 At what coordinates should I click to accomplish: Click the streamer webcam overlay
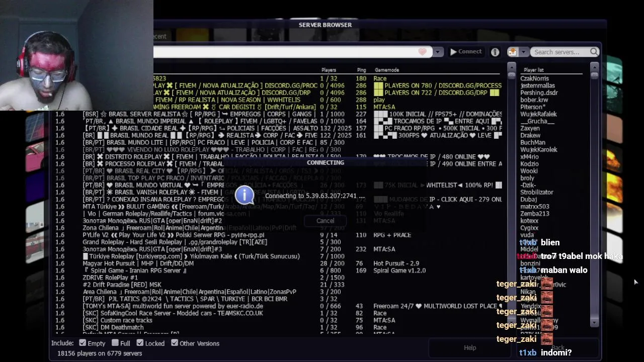pos(76,55)
